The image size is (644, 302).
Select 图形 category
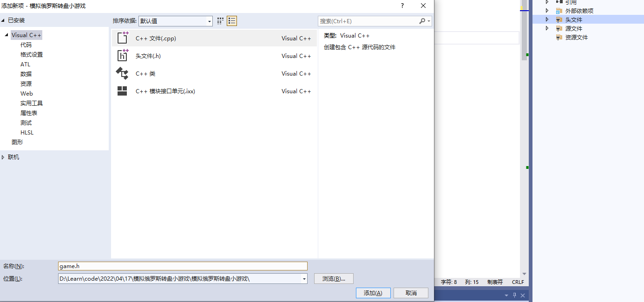point(17,142)
